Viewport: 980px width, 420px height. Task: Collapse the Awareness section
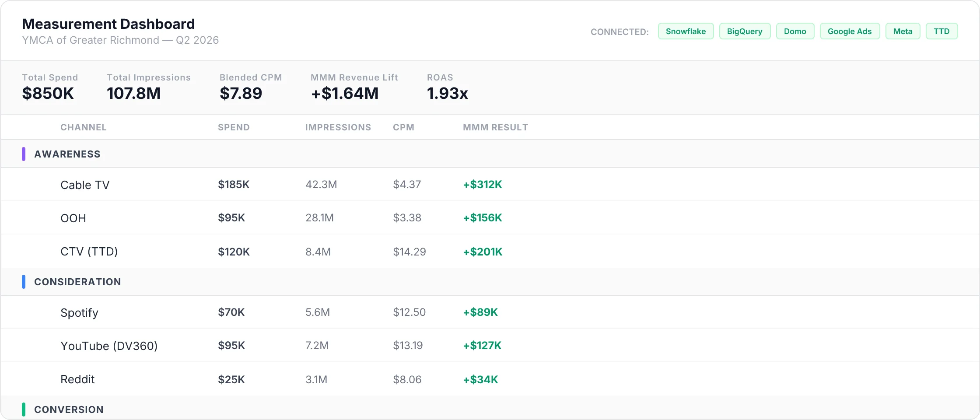[x=67, y=154]
